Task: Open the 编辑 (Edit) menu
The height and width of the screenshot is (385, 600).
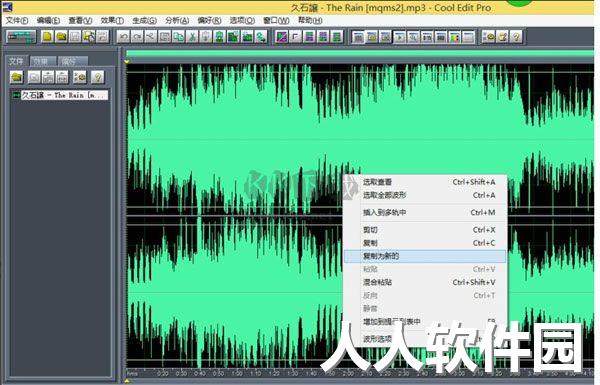Action: pyautogui.click(x=48, y=20)
